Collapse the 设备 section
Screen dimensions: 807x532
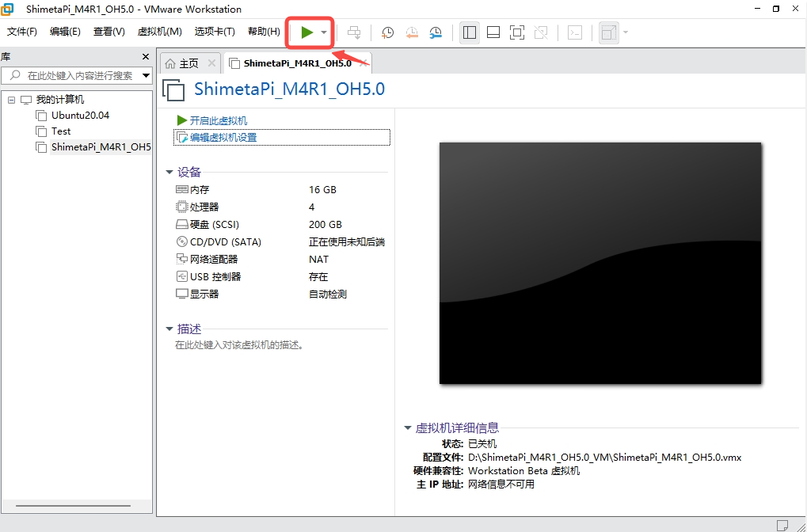[x=169, y=173]
